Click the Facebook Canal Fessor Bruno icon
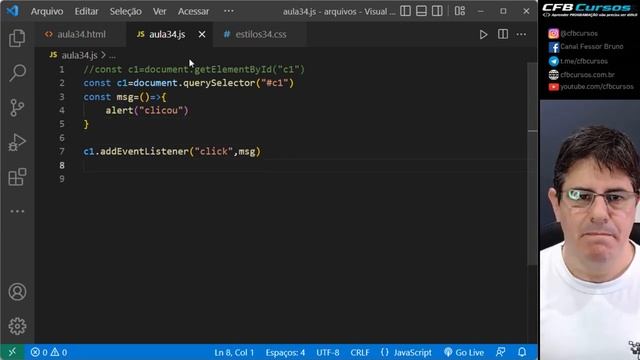Image resolution: width=640 pixels, height=360 pixels. click(553, 47)
